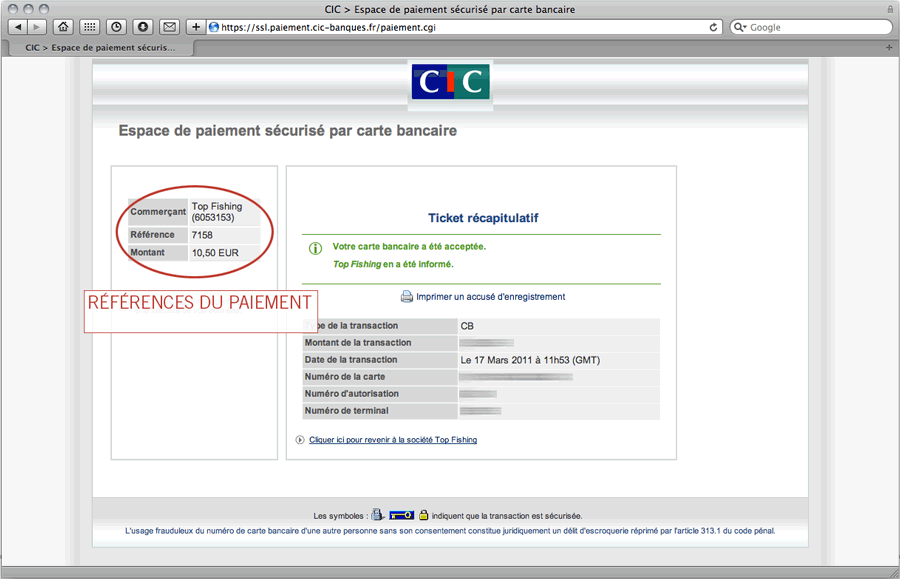Open the History clock icon

117,27
